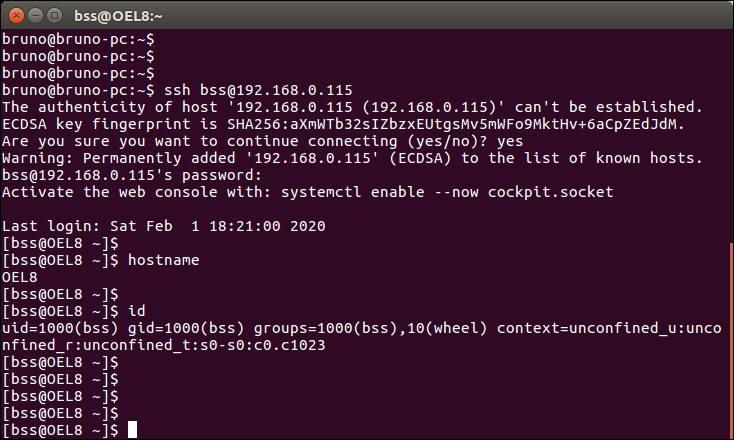Click the bss@OEL8:~ window title

tap(118, 16)
